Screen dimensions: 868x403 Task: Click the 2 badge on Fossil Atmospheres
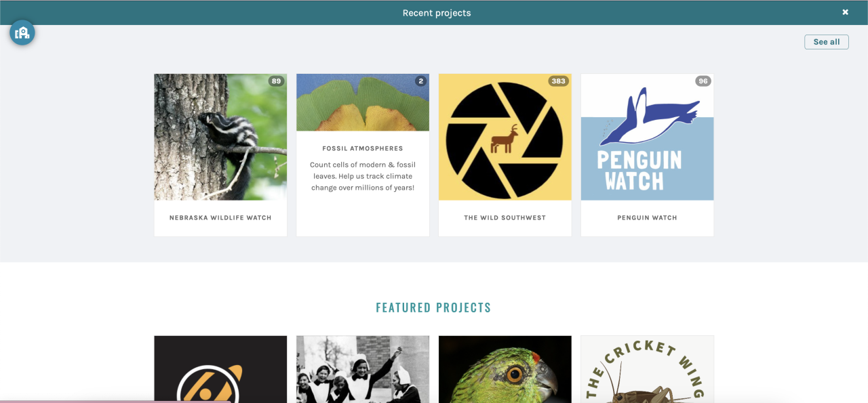coord(420,81)
